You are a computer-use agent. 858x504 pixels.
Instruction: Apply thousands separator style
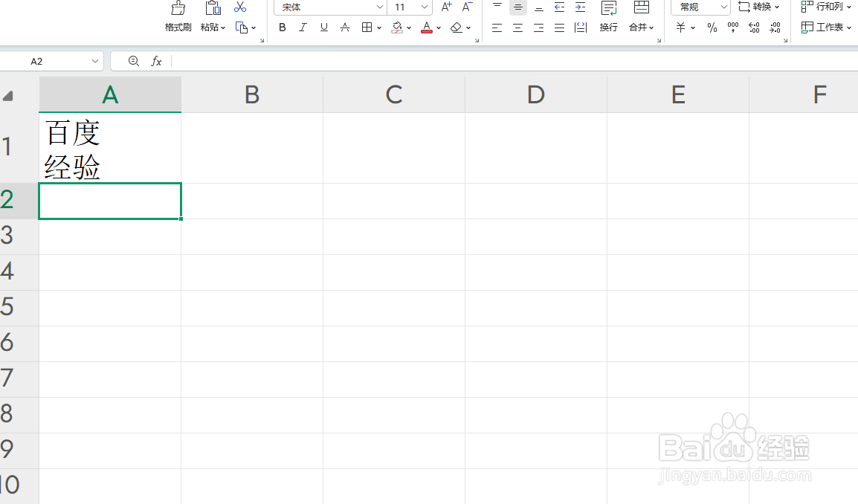coord(733,28)
